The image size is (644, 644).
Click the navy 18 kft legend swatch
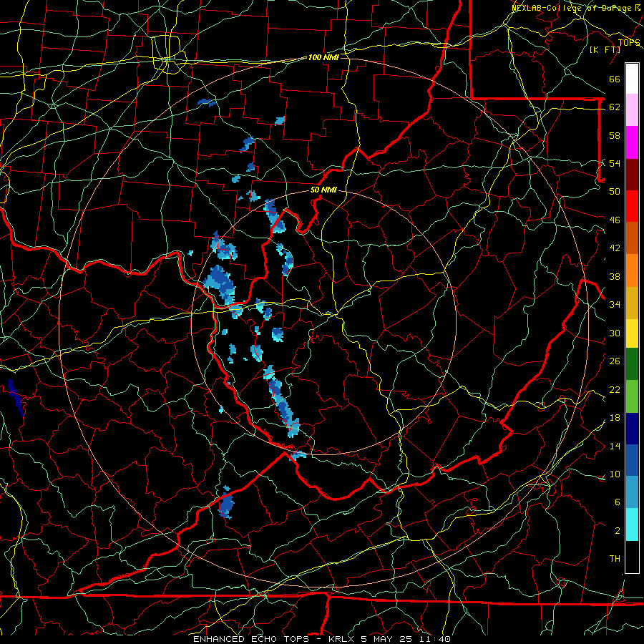coord(632,429)
